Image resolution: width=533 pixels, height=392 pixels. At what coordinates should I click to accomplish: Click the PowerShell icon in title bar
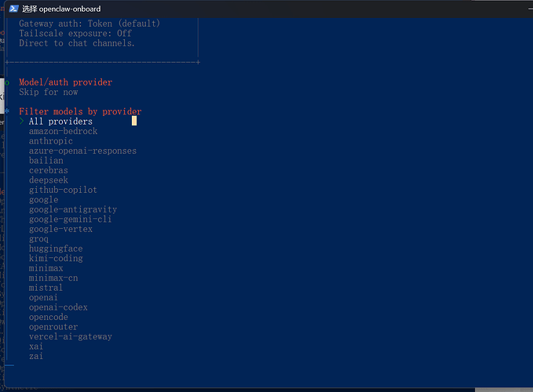[x=11, y=9]
